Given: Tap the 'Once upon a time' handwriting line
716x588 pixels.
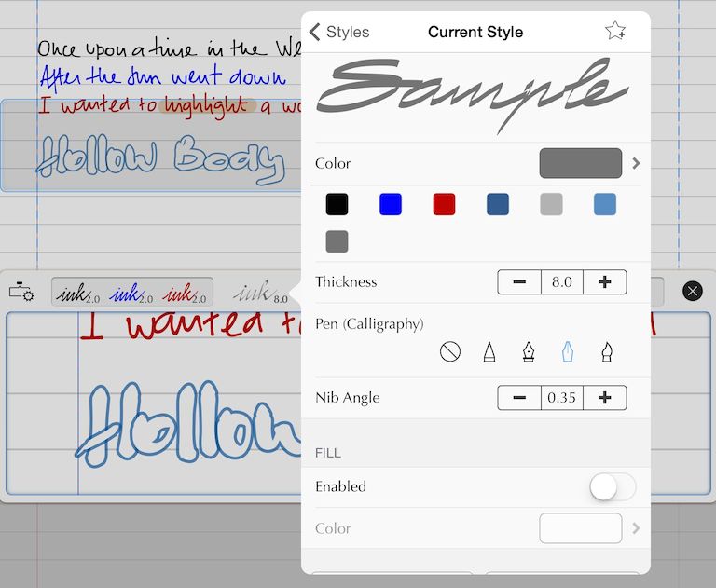Looking at the screenshot, I should 169,48.
